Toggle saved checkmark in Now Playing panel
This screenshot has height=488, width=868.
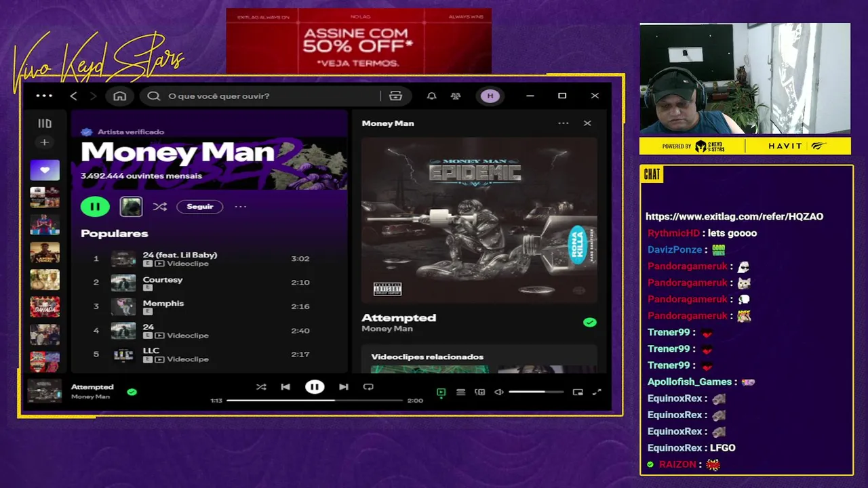590,323
